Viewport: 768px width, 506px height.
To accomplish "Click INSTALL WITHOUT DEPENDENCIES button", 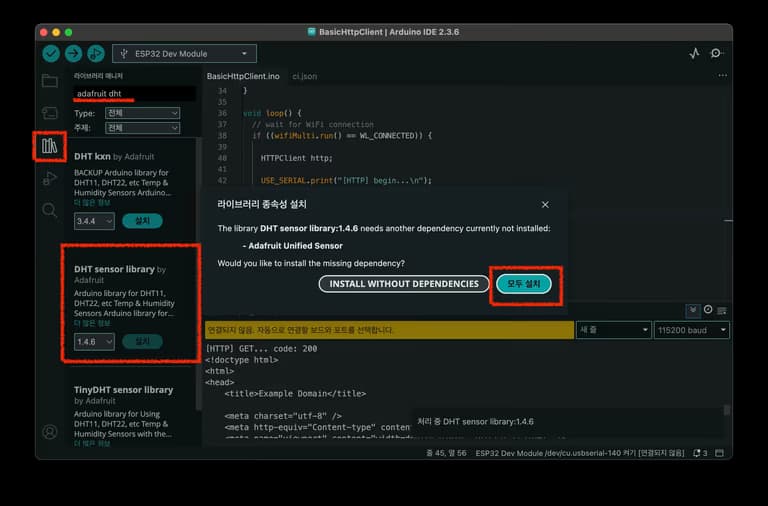I will pyautogui.click(x=403, y=284).
